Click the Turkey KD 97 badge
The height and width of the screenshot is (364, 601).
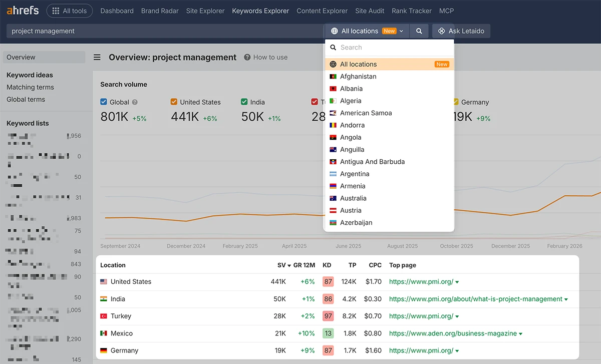(x=328, y=316)
